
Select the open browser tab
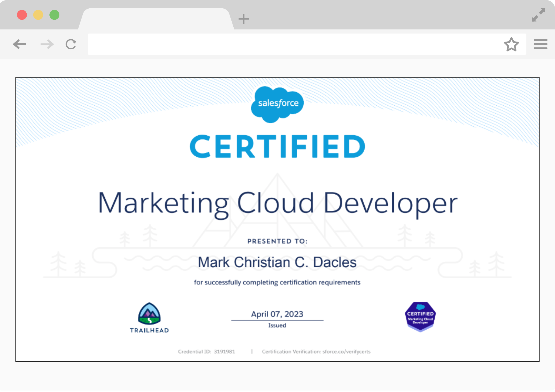tap(156, 19)
